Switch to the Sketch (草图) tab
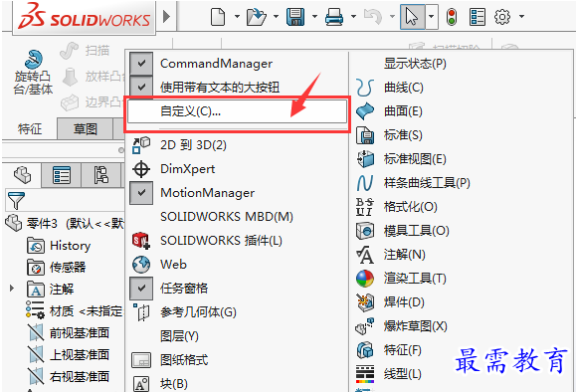 (86, 129)
